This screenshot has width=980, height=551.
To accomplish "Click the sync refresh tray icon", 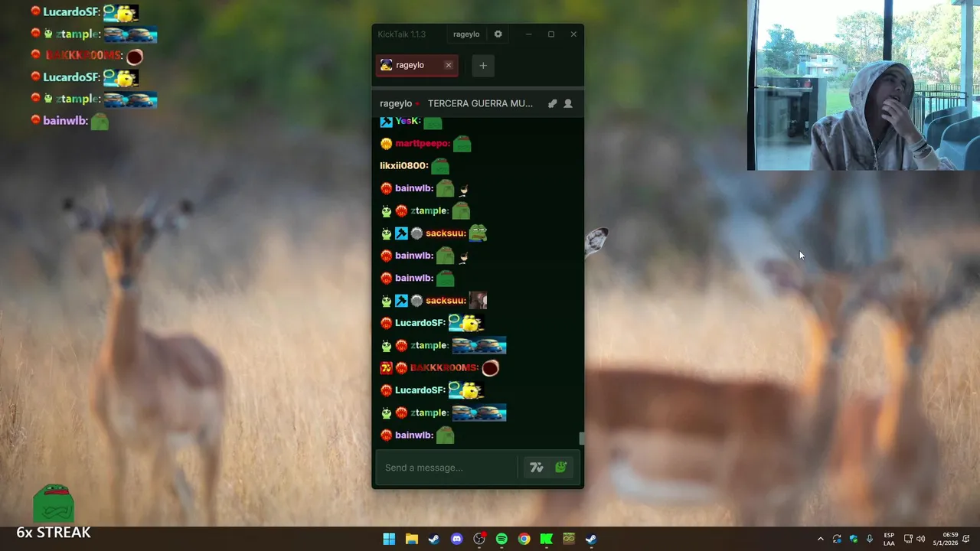I will tap(837, 539).
